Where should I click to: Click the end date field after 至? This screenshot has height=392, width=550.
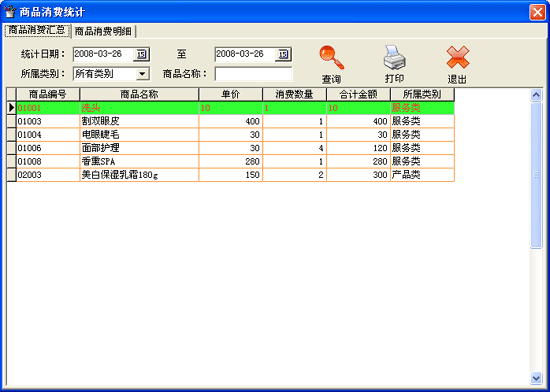[245, 54]
